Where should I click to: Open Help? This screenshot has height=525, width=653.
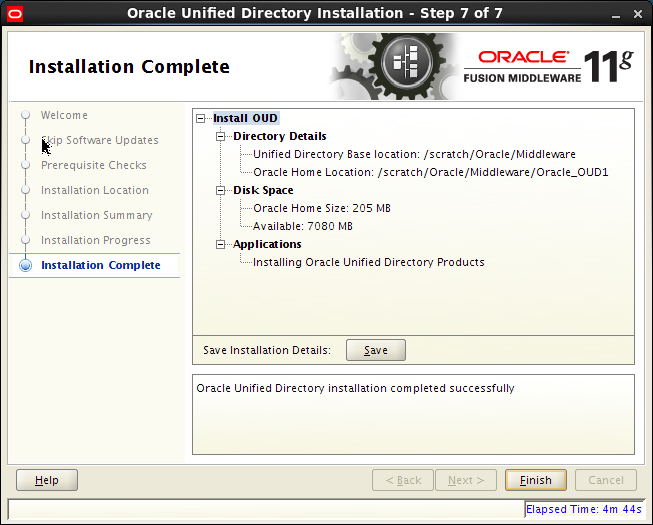click(47, 480)
